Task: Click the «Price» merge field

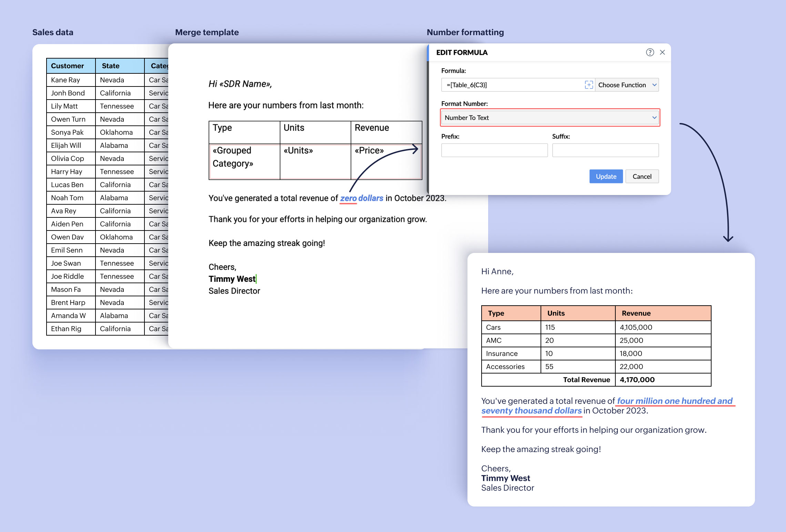Action: pos(369,151)
